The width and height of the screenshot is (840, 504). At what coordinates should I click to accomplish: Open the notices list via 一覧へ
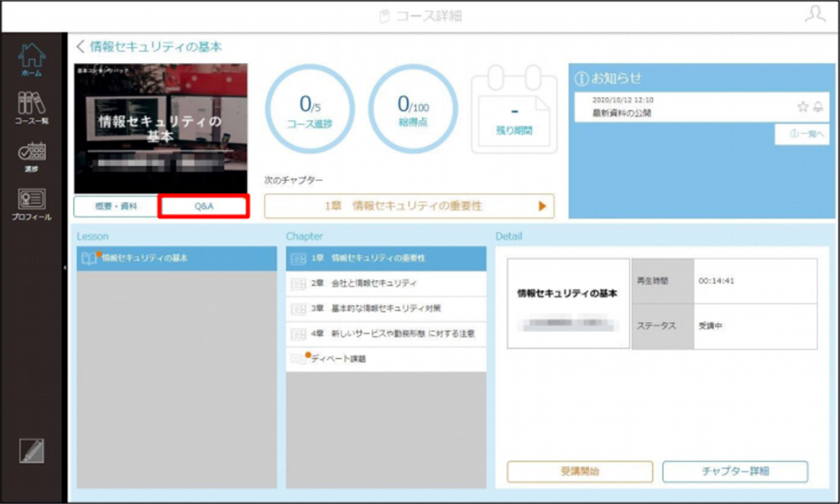806,134
